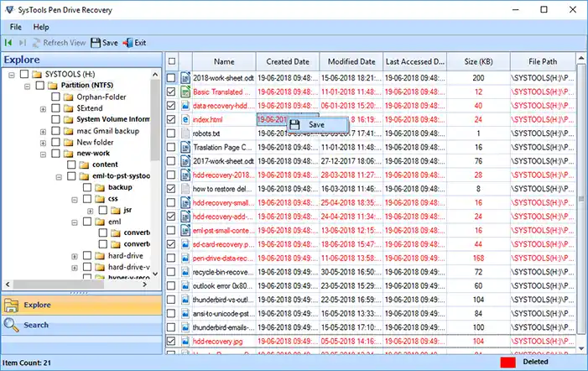Click the browser icon of index.html
Viewport: 588px width, 371px height.
(x=185, y=120)
